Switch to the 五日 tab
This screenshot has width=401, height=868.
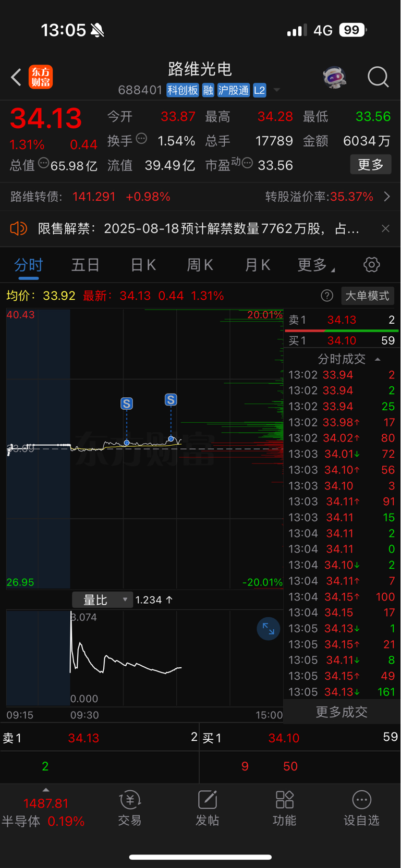pos(86,265)
